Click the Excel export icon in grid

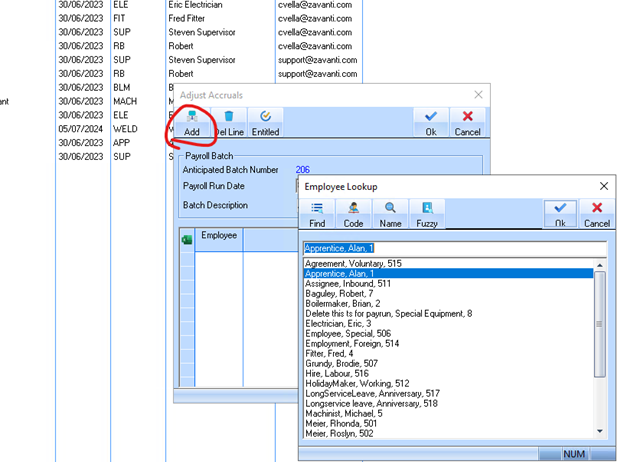point(186,240)
